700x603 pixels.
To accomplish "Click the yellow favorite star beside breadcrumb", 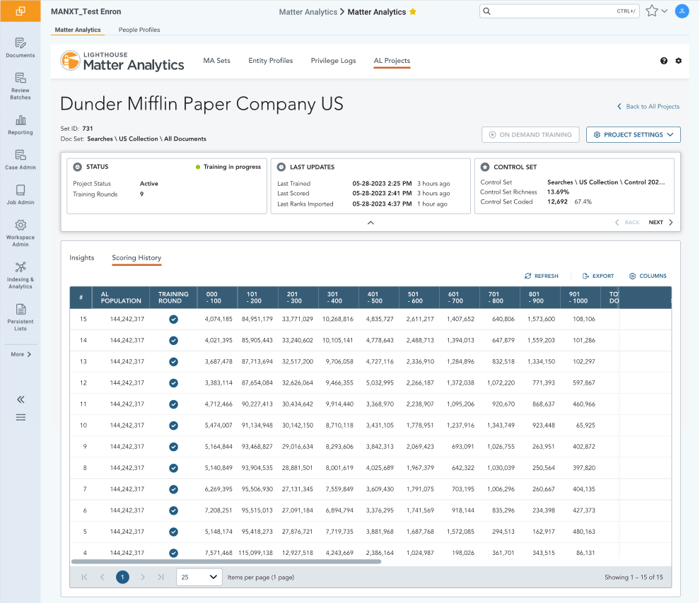I will point(413,11).
